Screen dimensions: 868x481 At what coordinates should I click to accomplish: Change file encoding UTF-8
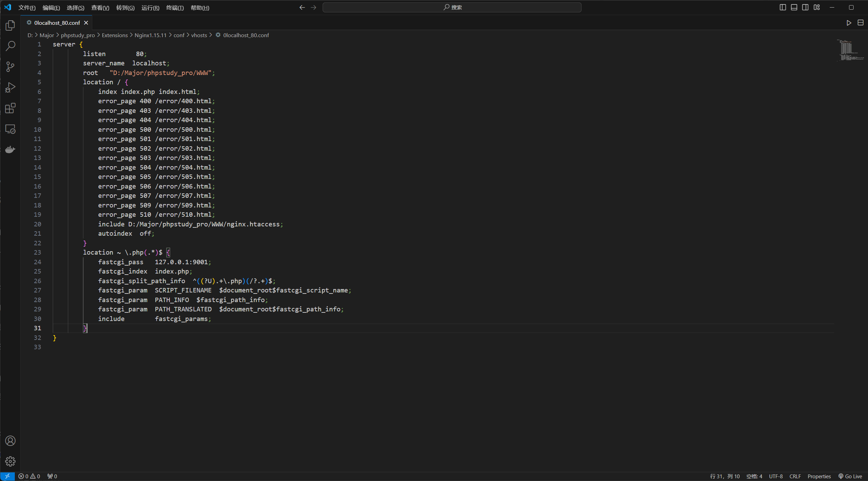pyautogui.click(x=776, y=476)
